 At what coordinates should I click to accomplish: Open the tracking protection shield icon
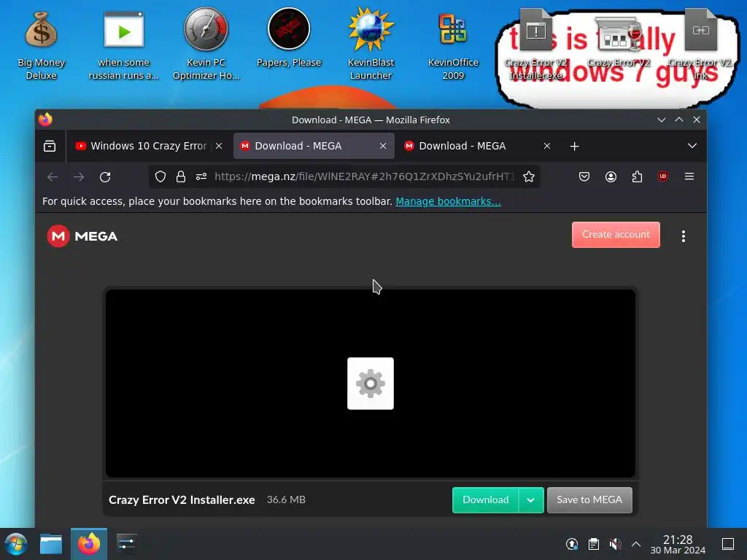tap(160, 176)
